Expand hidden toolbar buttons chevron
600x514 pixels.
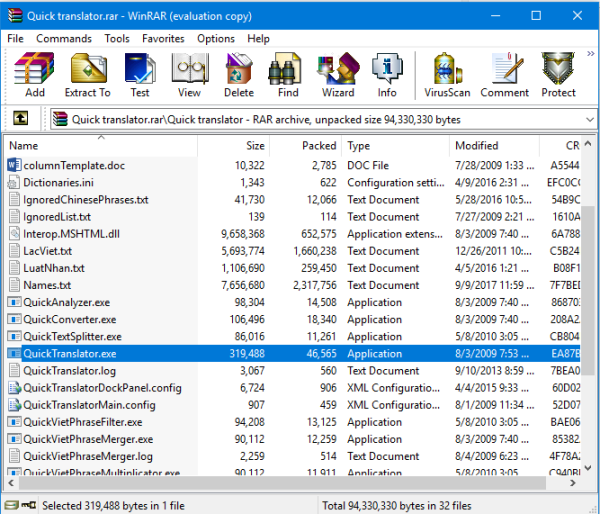(x=590, y=54)
